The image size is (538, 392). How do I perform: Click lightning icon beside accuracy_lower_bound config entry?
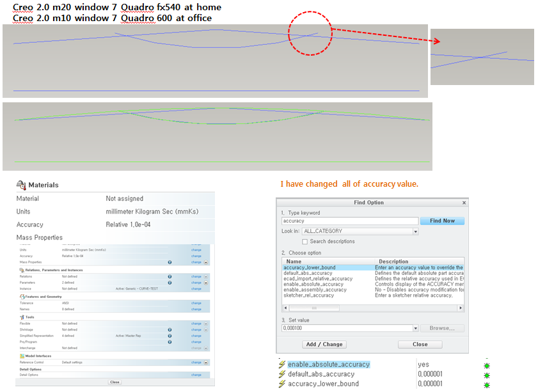pos(282,384)
